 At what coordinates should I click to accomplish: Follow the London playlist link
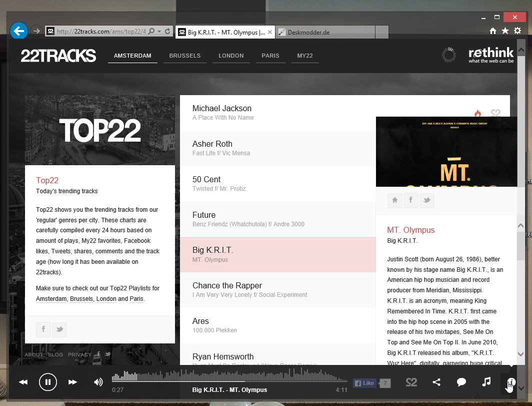pyautogui.click(x=106, y=299)
